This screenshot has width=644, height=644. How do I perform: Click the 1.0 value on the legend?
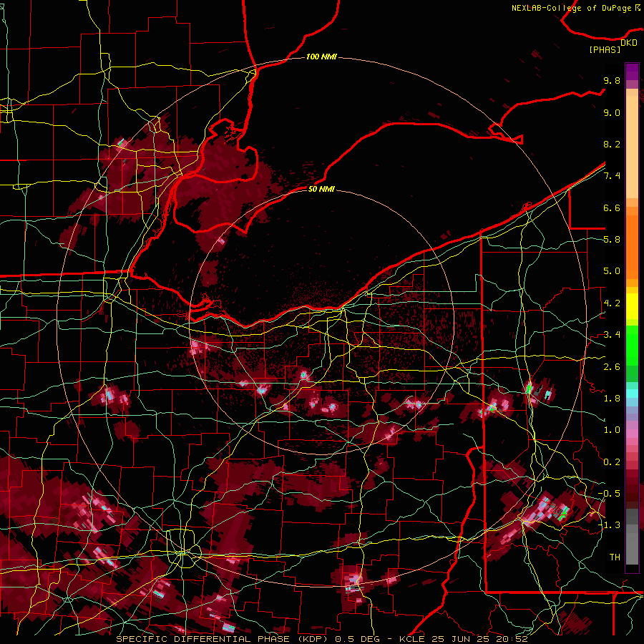612,430
